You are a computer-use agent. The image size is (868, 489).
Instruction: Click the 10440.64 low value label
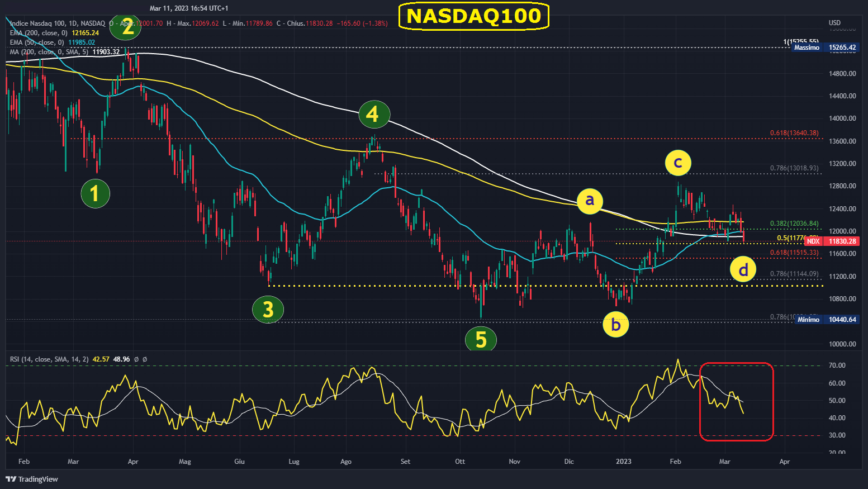pyautogui.click(x=842, y=320)
